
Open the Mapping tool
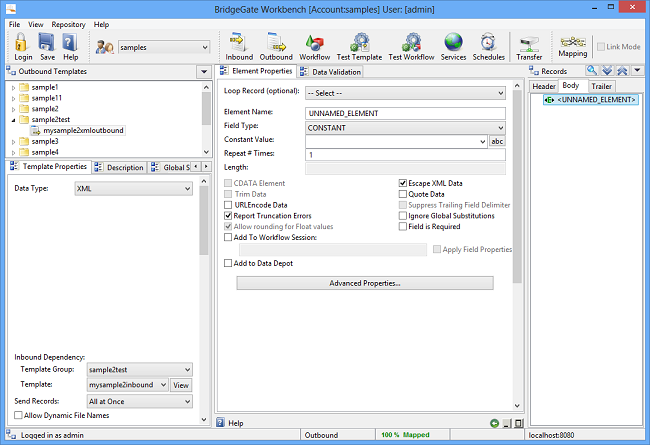point(573,46)
